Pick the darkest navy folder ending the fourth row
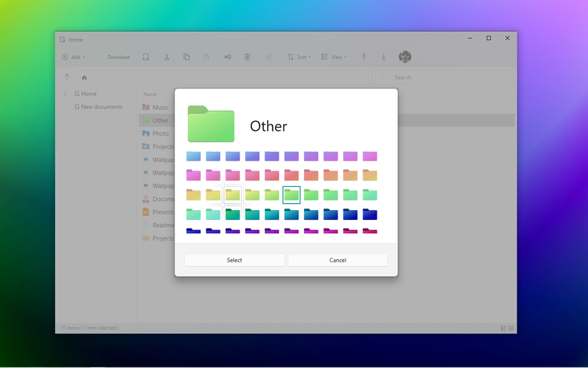Image resolution: width=588 pixels, height=368 pixels. pyautogui.click(x=370, y=214)
